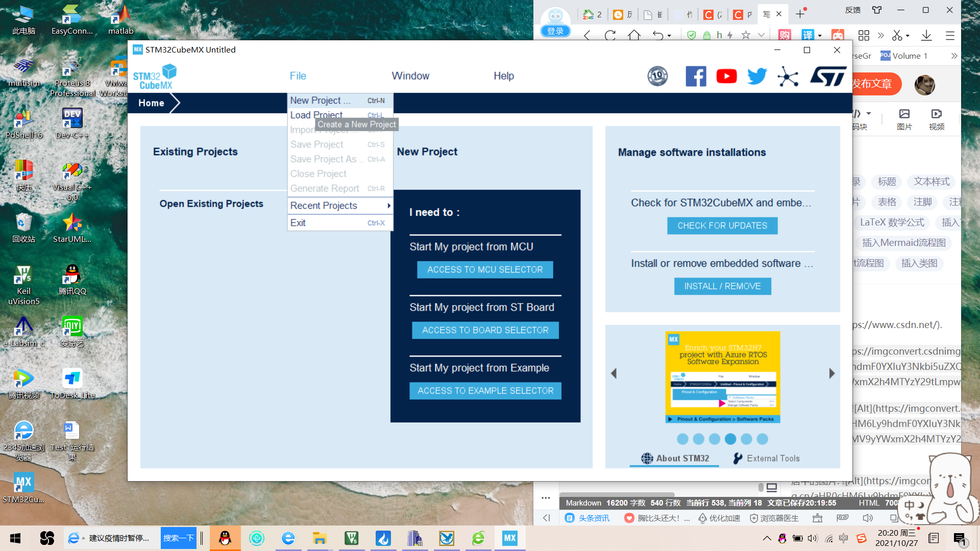The height and width of the screenshot is (551, 980).
Task: Open the Twitter bird icon
Action: pos(757,77)
